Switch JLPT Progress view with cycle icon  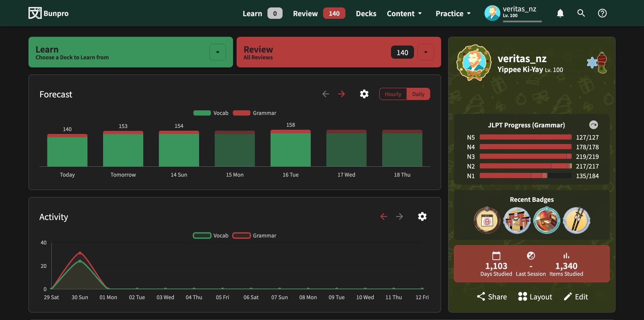click(593, 125)
